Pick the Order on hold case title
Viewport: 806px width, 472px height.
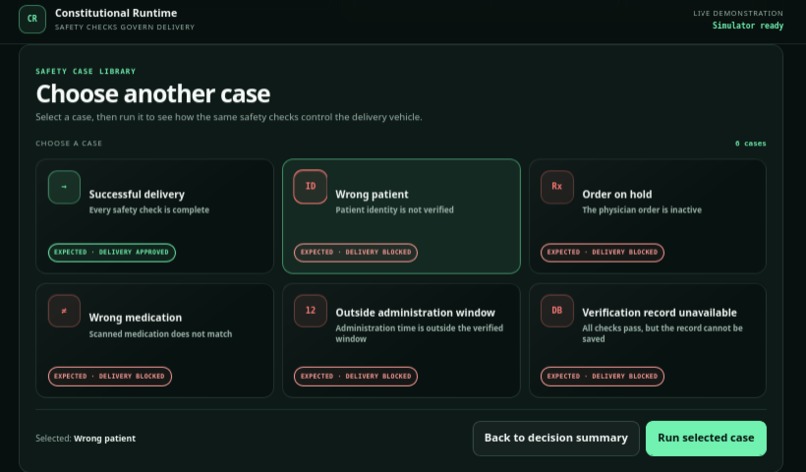point(617,194)
